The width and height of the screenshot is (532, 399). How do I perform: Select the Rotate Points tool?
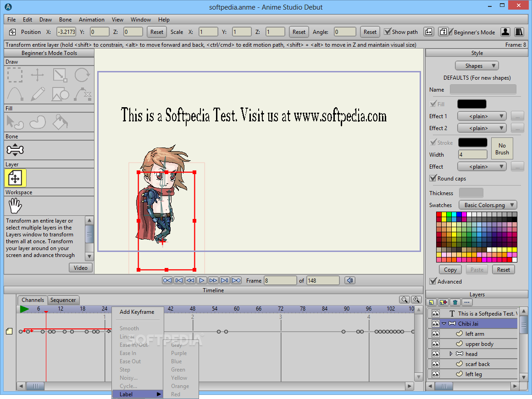83,75
